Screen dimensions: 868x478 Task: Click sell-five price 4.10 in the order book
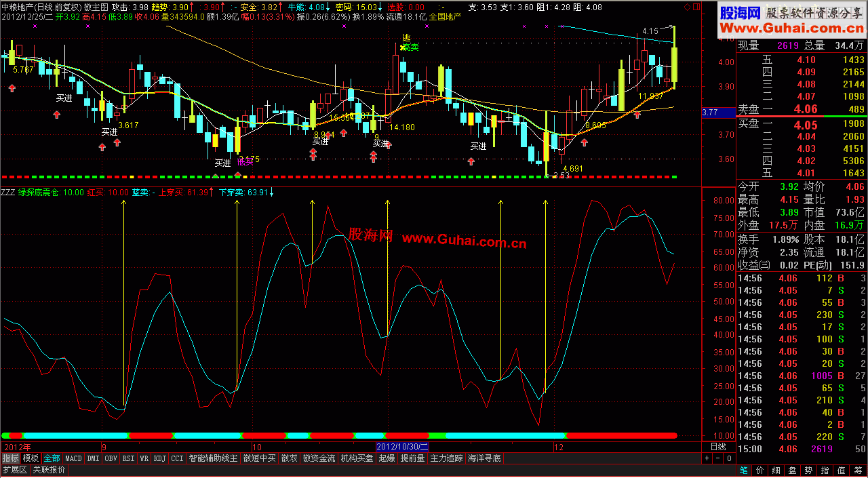click(806, 60)
